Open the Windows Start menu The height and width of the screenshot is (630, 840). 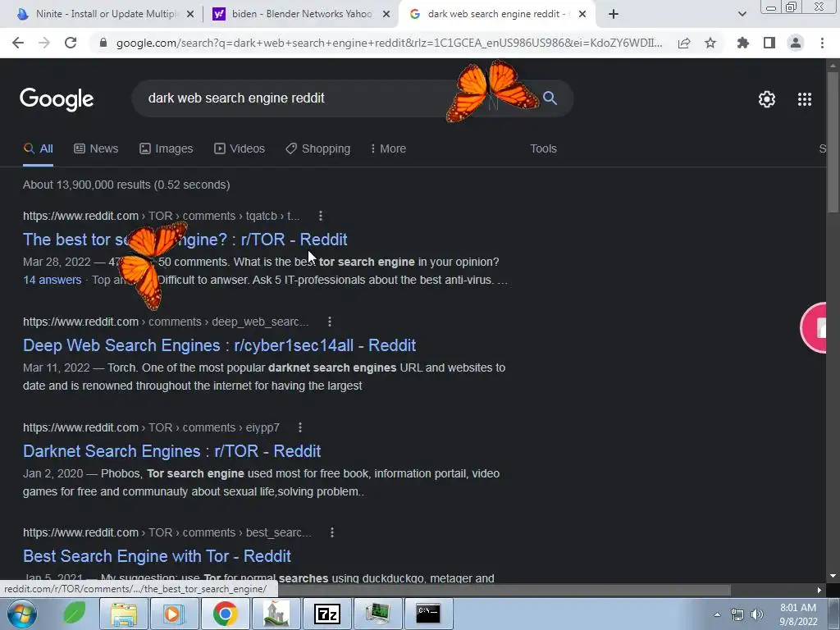(22, 614)
